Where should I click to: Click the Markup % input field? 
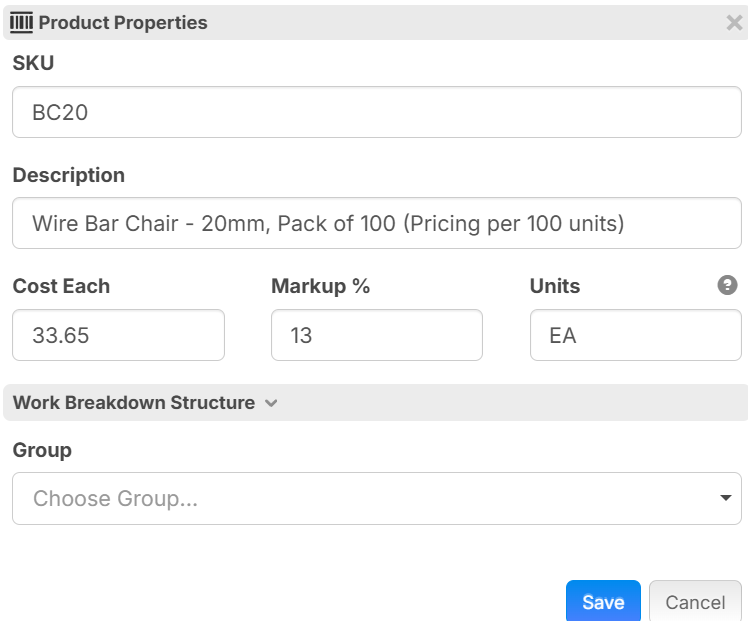click(x=376, y=335)
